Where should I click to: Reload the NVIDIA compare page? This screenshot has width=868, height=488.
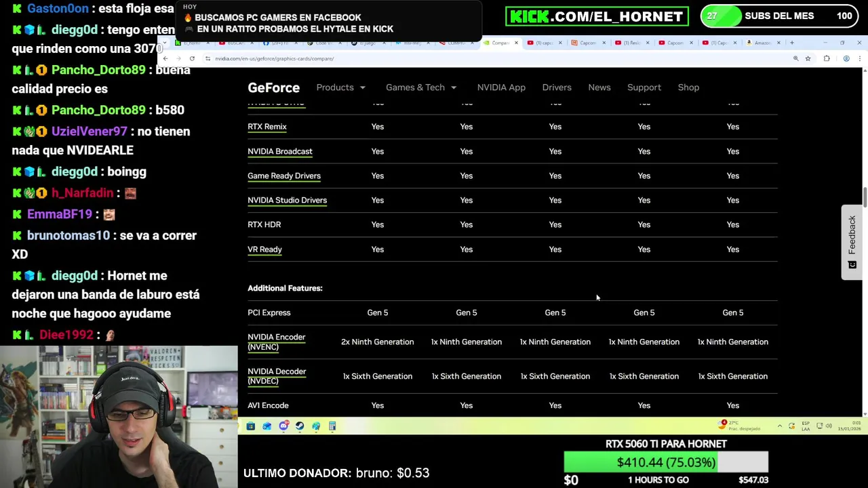click(192, 58)
